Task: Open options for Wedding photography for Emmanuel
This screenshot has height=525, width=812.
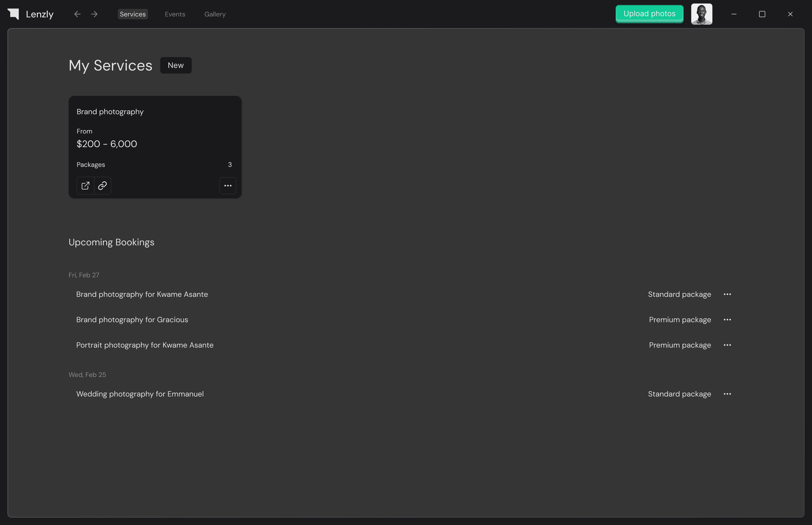Action: click(727, 394)
